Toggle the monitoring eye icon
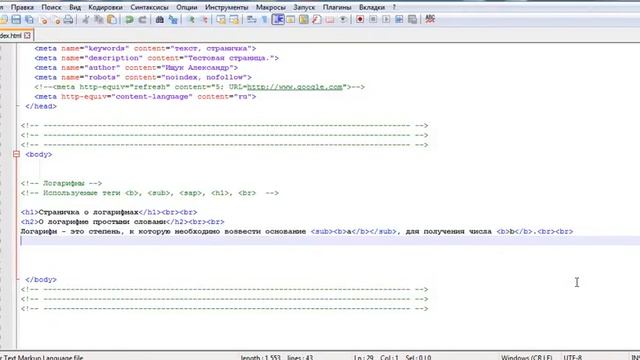This screenshot has width=640, height=360. click(x=343, y=19)
